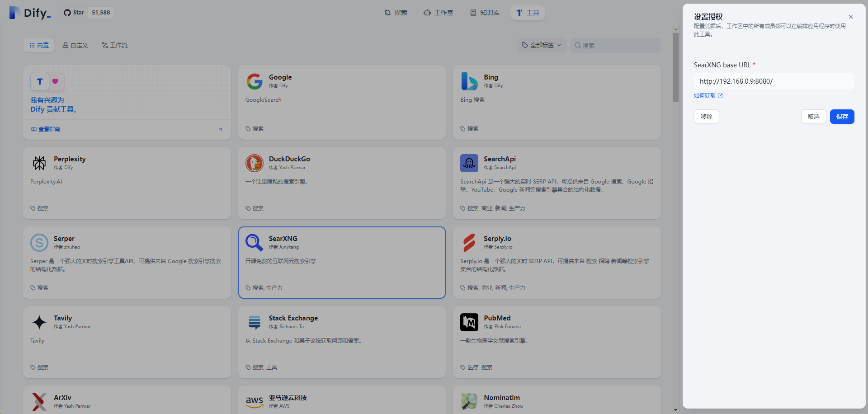This screenshot has height=414, width=868.
Task: Click the SearchApi card title
Action: (500, 159)
